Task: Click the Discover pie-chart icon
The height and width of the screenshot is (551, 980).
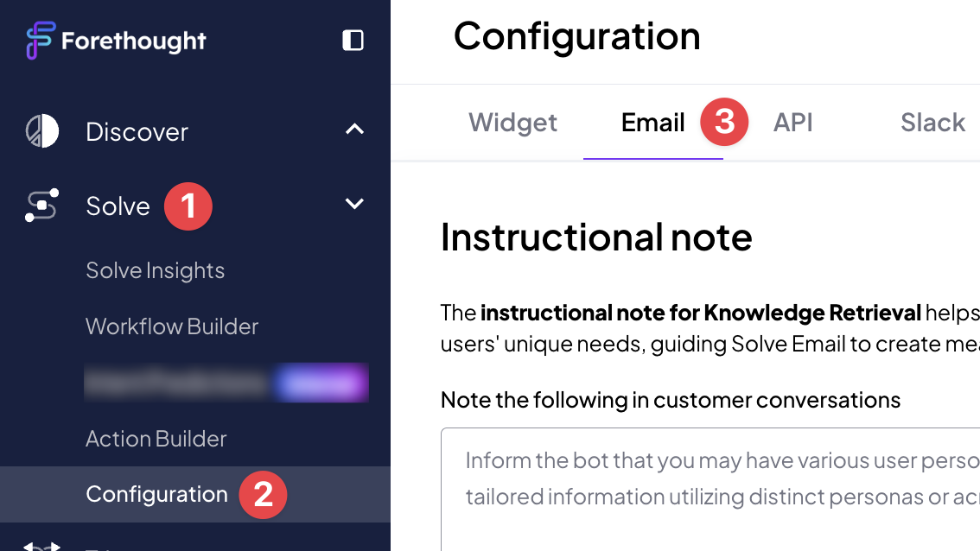Action: coord(41,131)
